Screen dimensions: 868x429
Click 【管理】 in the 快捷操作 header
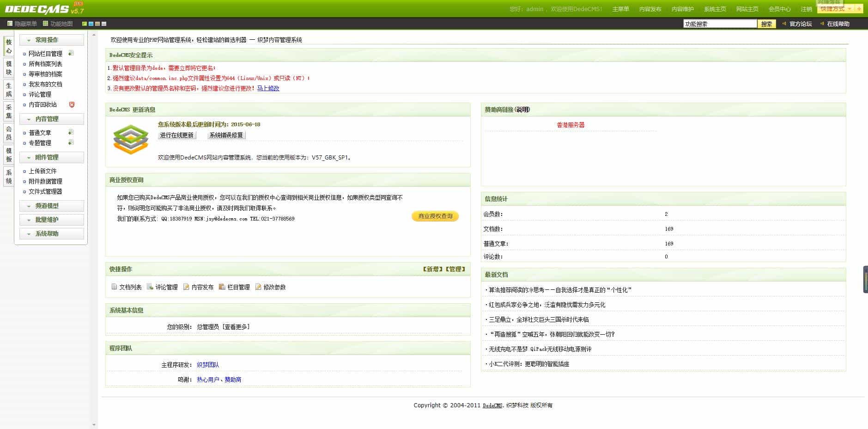coord(455,269)
